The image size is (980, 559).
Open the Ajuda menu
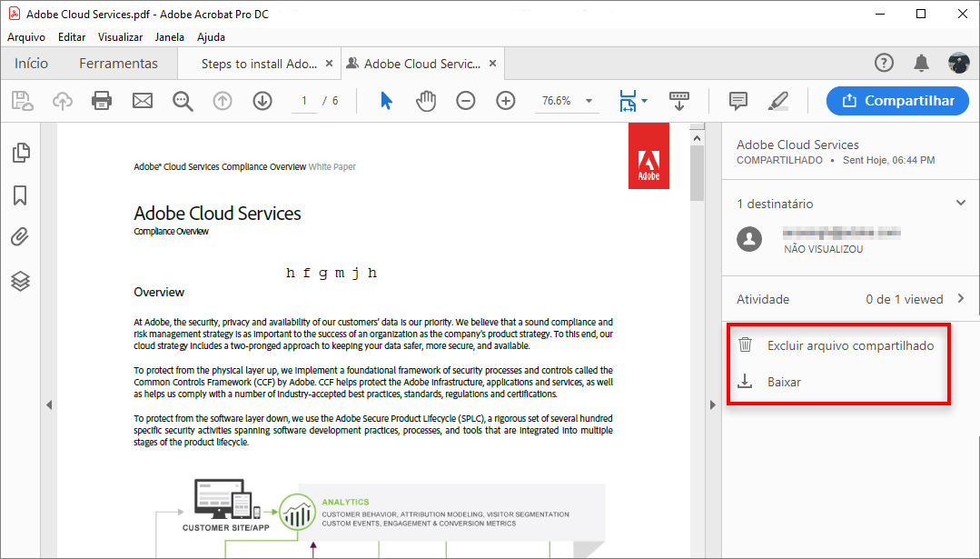211,37
